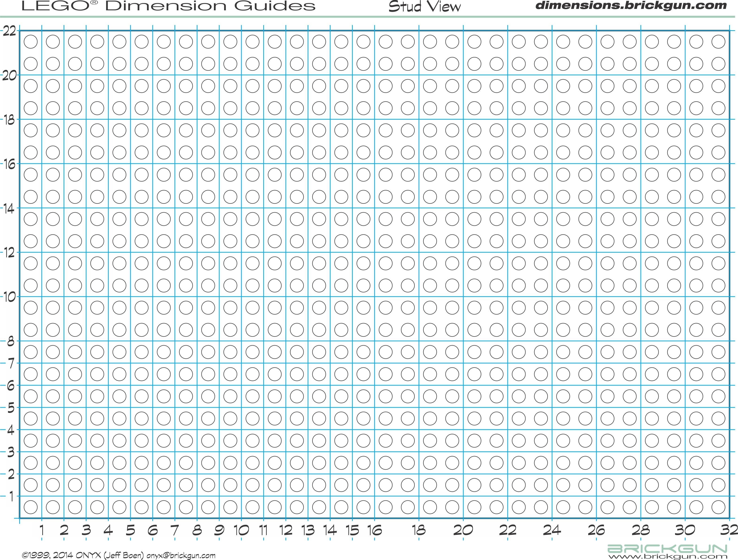This screenshot has width=738, height=560.
Task: Click the 'Stud View' heading
Action: 424,7
